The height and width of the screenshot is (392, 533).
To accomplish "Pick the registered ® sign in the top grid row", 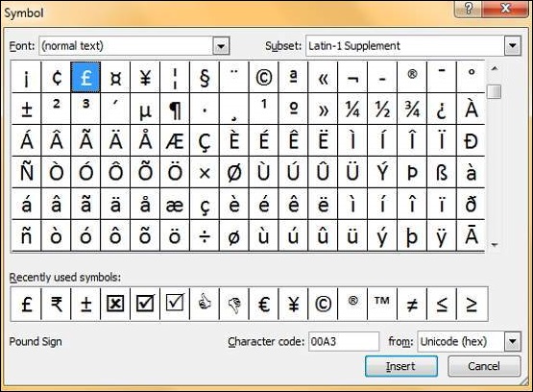I will (412, 77).
